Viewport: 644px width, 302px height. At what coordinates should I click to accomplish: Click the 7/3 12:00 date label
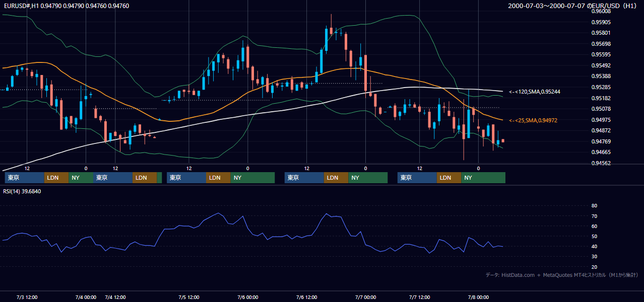coord(27,297)
